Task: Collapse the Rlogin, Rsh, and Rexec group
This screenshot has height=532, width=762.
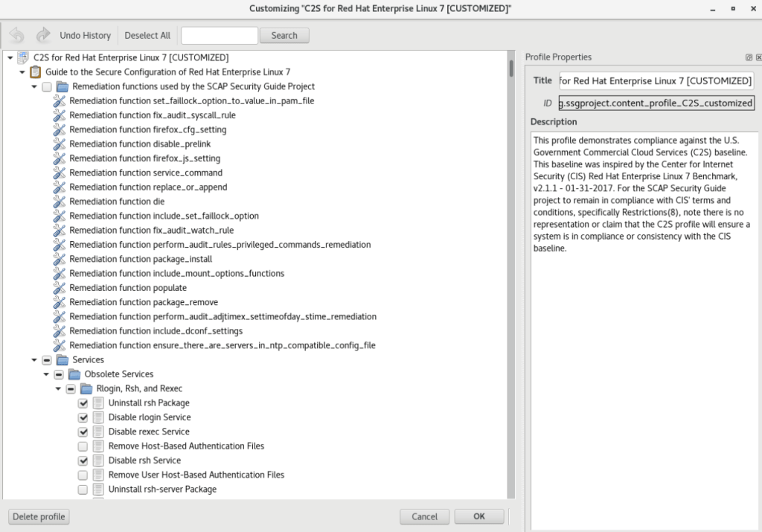Action: (58, 389)
